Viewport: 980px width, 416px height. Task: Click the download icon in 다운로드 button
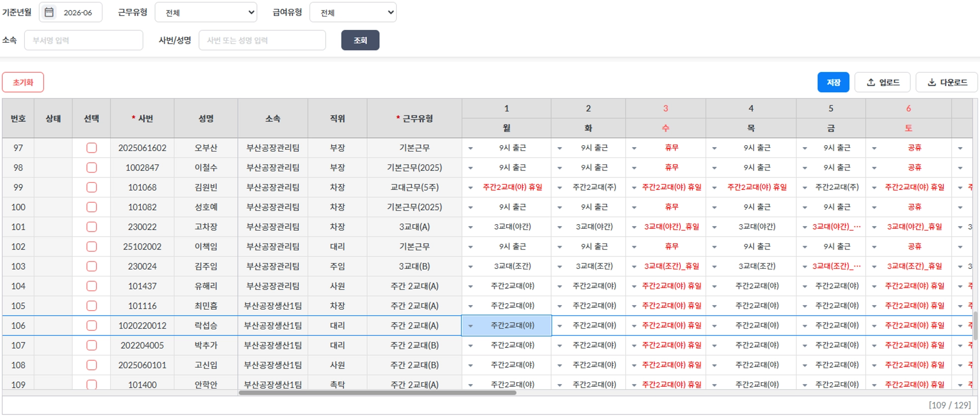tap(932, 83)
